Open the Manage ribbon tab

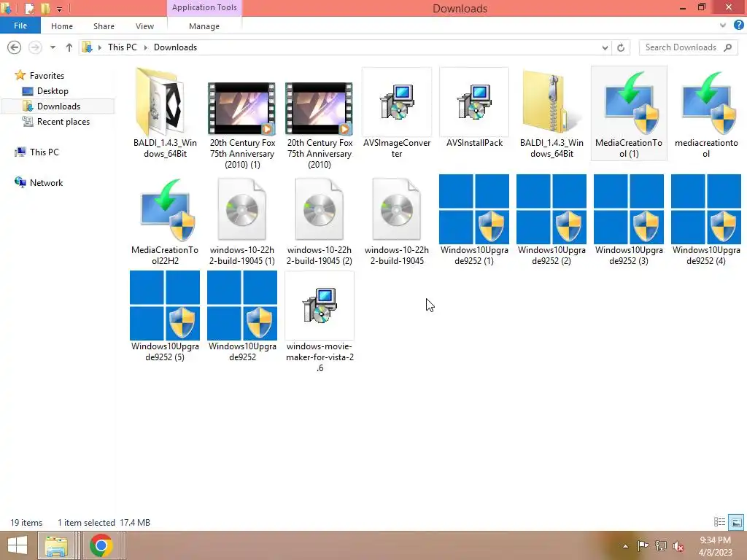tap(204, 26)
